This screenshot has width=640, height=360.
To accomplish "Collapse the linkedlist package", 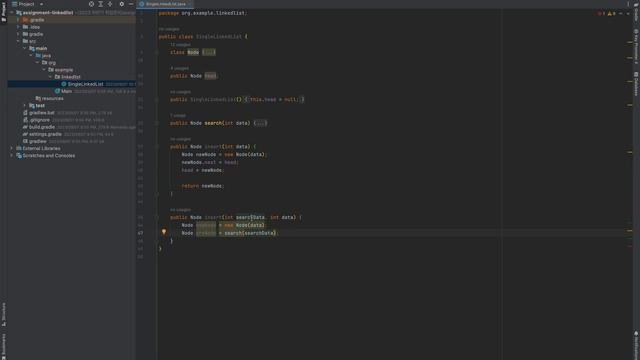I will 51,77.
